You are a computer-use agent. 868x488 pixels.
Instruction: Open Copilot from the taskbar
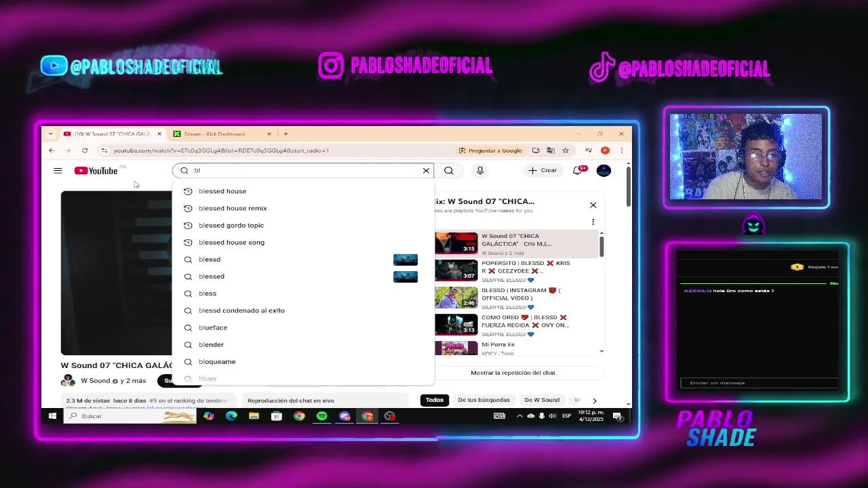tap(209, 416)
